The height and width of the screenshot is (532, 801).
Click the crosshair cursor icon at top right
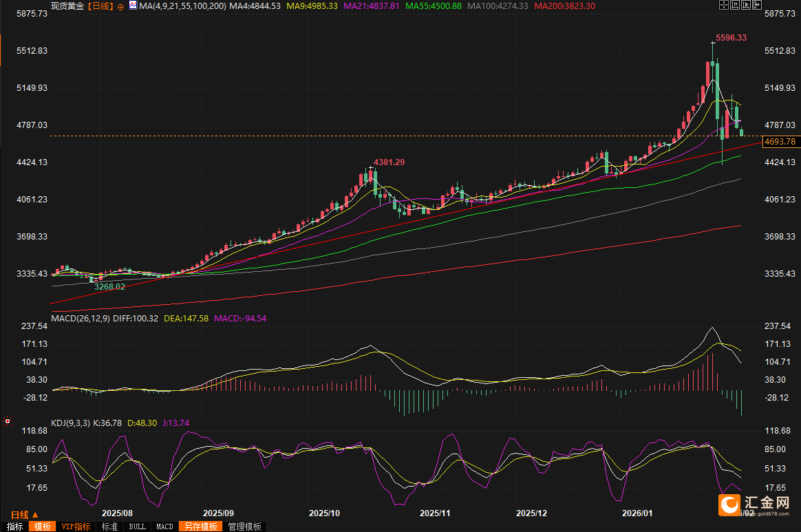tap(723, 6)
